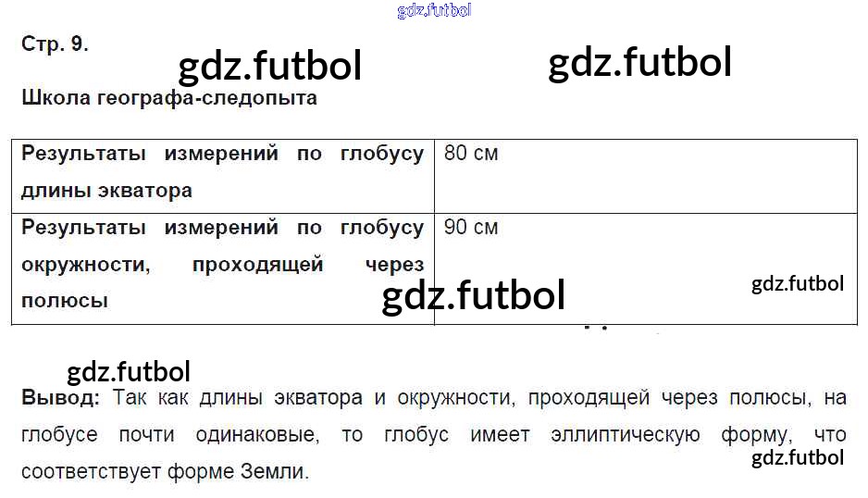Click the small gdz.futbol watermark under the word "что"
This screenshot has width=868, height=498.
click(798, 457)
